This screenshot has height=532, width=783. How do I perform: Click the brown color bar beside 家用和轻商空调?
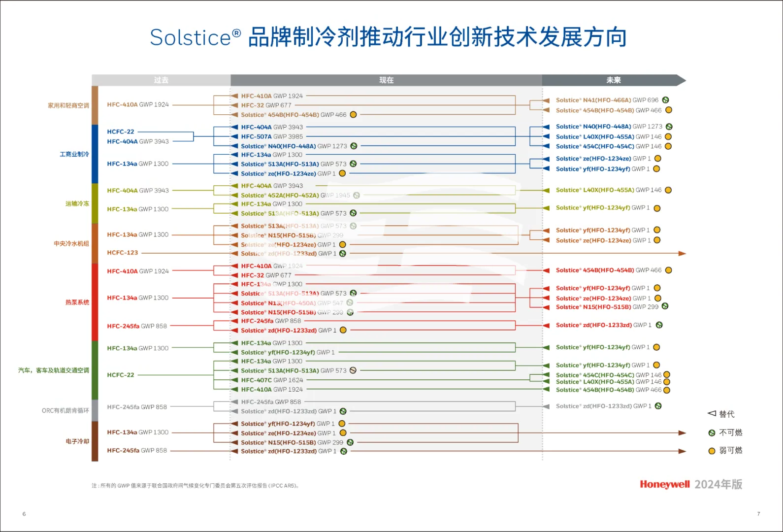tap(95, 105)
